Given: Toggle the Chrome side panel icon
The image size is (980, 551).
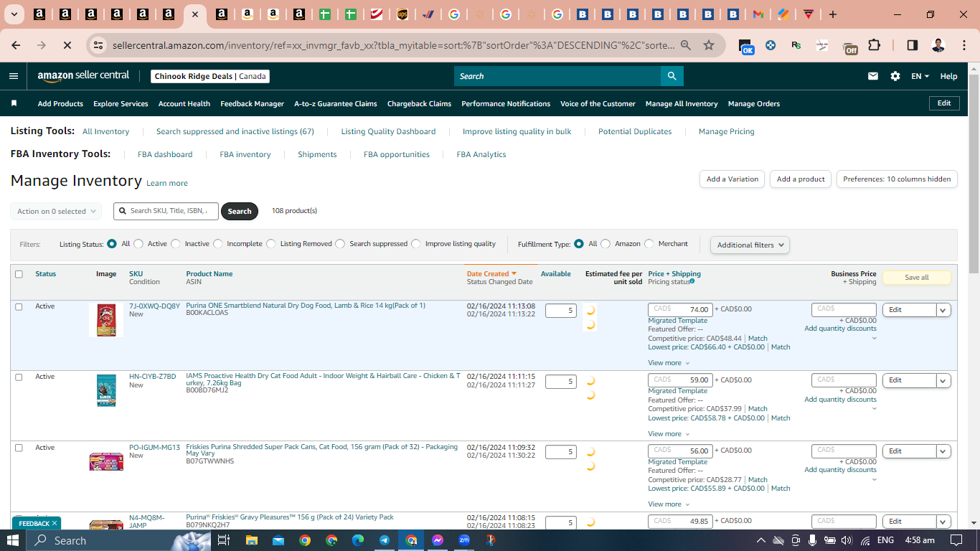Looking at the screenshot, I should coord(912,45).
